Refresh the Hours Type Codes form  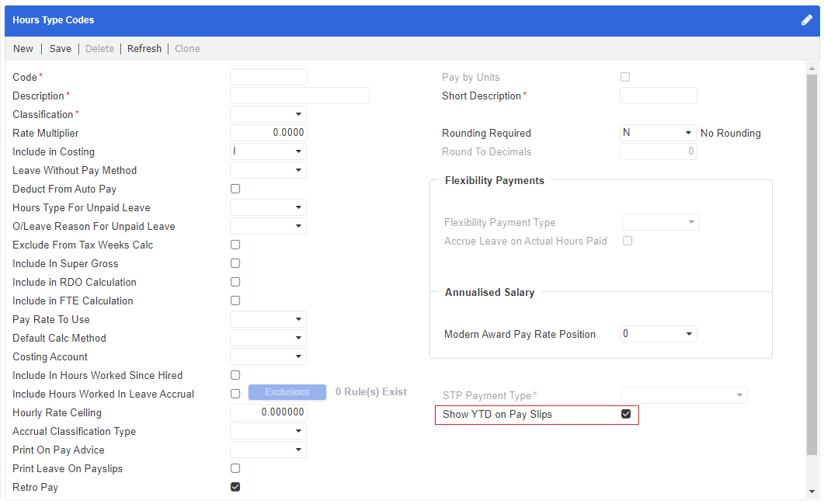(144, 48)
